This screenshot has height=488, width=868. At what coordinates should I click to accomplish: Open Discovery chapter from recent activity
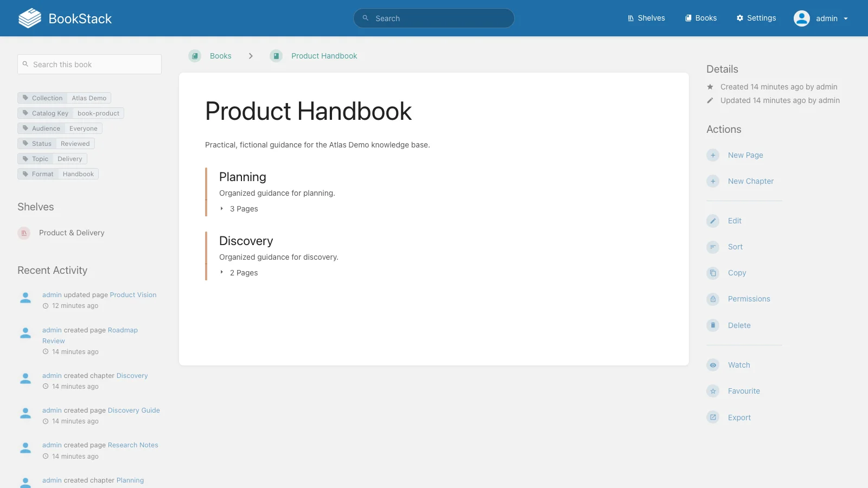[132, 376]
